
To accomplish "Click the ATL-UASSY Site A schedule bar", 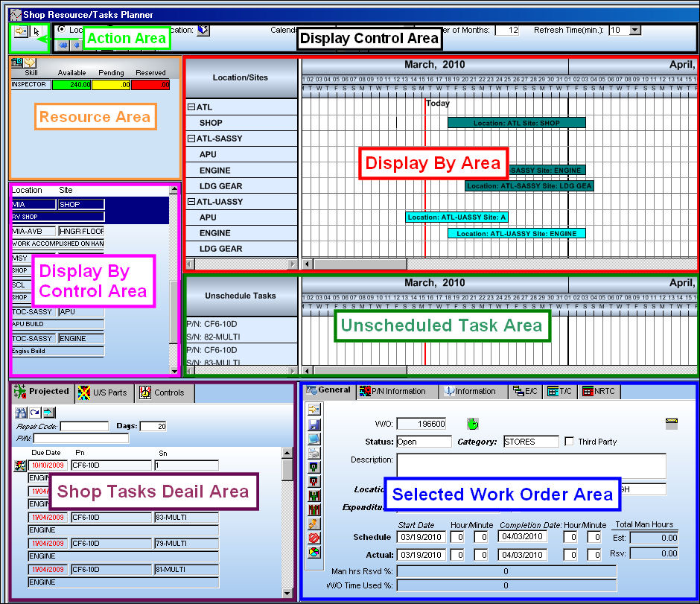I will [456, 217].
